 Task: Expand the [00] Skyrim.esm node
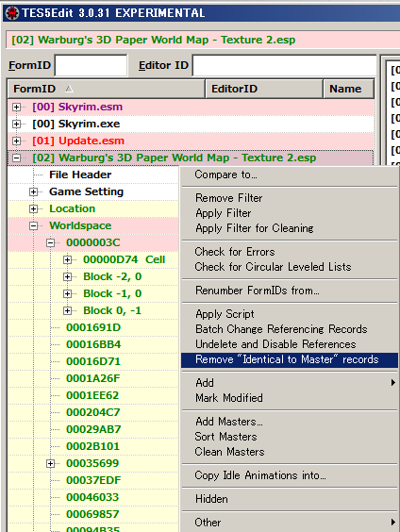(16, 107)
